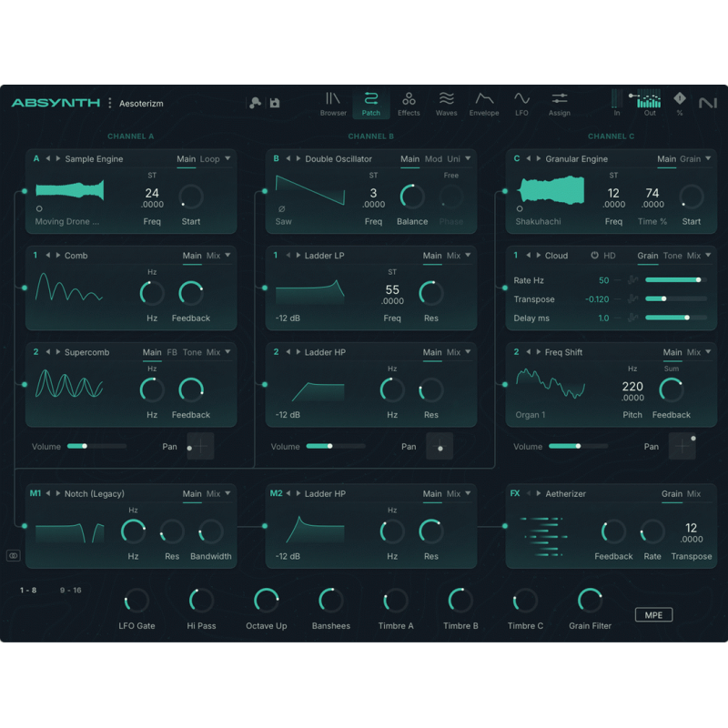Click the Transpose modulation icon in Cloud
The image size is (728, 728).
632,299
